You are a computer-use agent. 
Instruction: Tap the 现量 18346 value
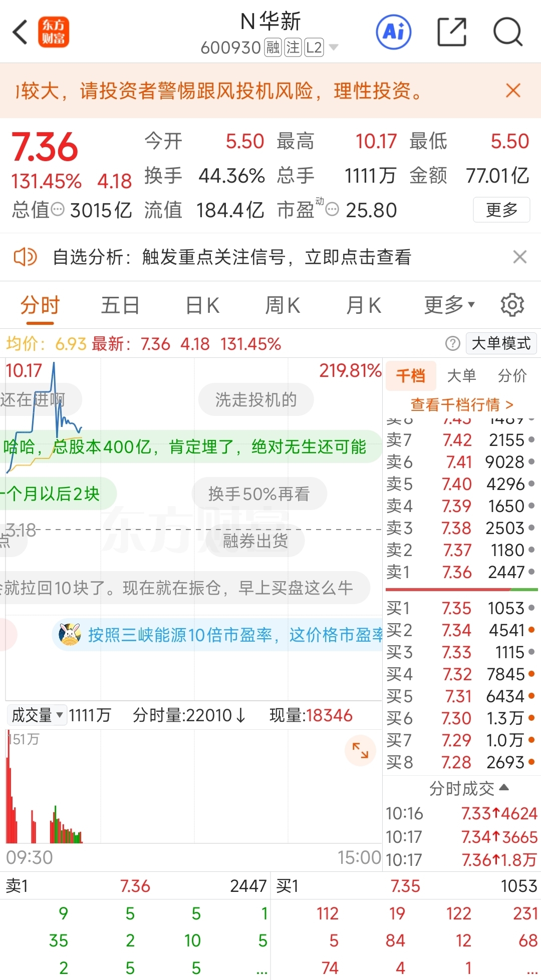(x=330, y=715)
